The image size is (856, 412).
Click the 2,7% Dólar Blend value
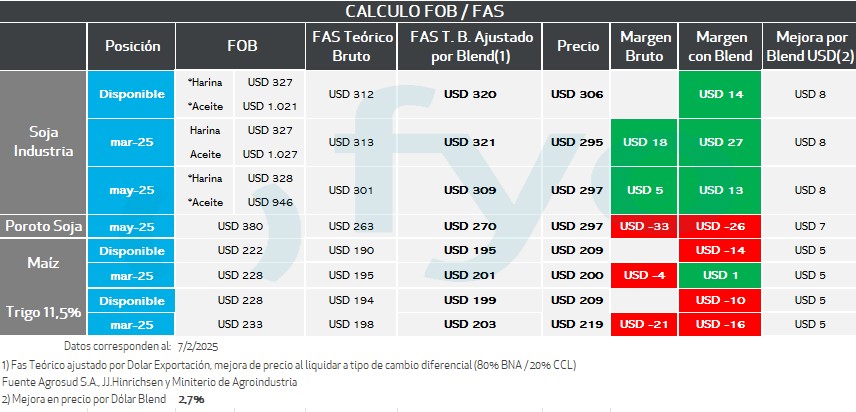191,400
